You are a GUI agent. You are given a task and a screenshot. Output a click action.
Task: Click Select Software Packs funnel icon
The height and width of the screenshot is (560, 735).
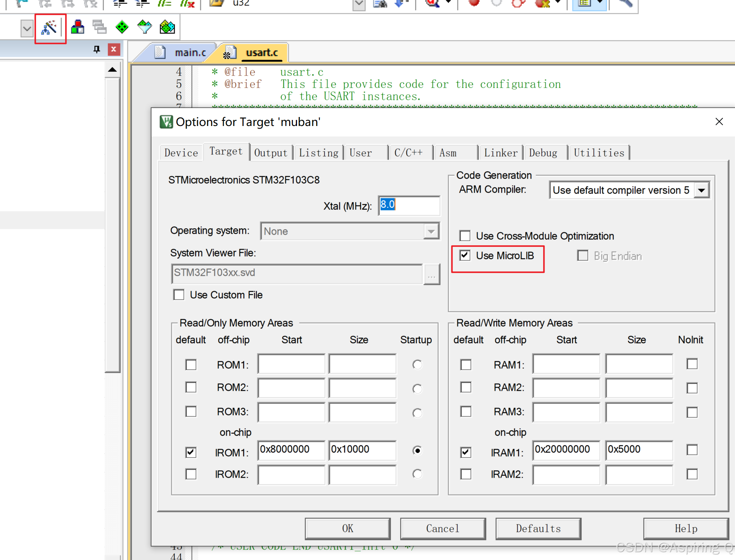tap(144, 27)
